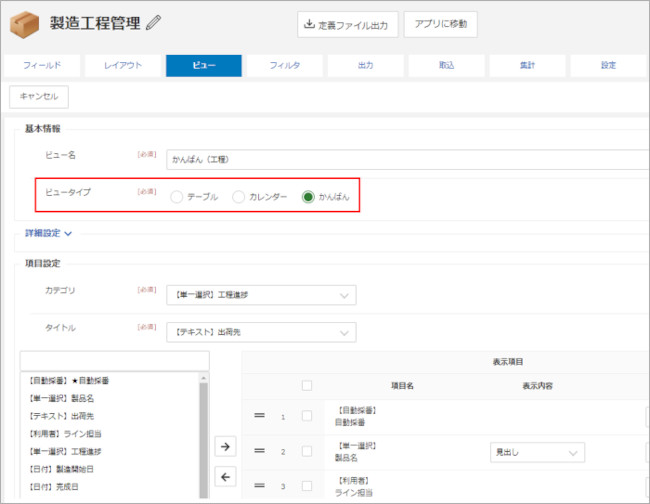Click the right arrow to add field
The width and height of the screenshot is (650, 504).
tap(225, 446)
